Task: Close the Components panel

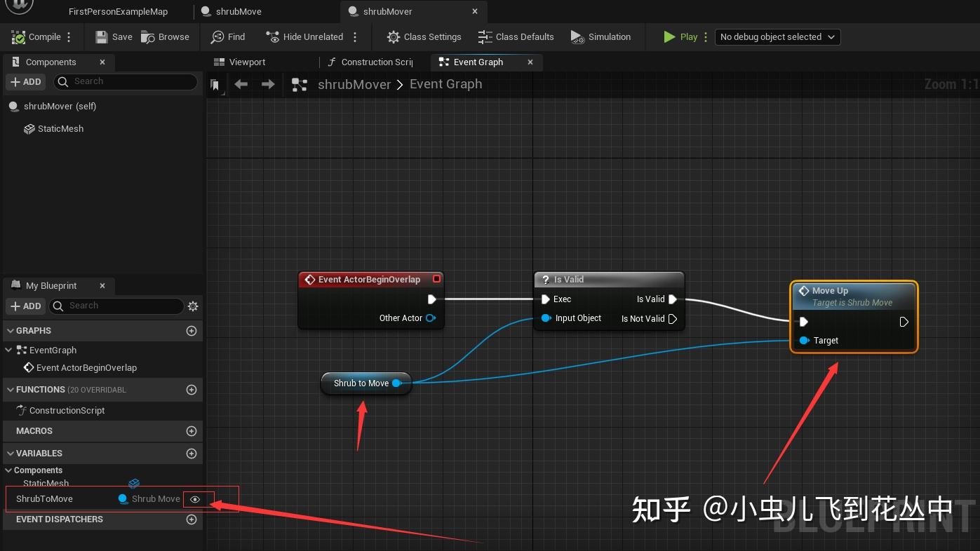Action: click(x=102, y=62)
